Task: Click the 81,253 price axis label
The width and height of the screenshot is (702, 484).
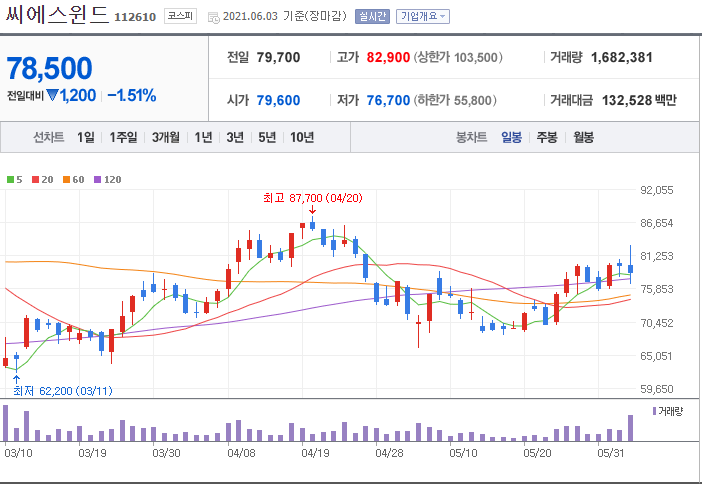Action: click(657, 256)
